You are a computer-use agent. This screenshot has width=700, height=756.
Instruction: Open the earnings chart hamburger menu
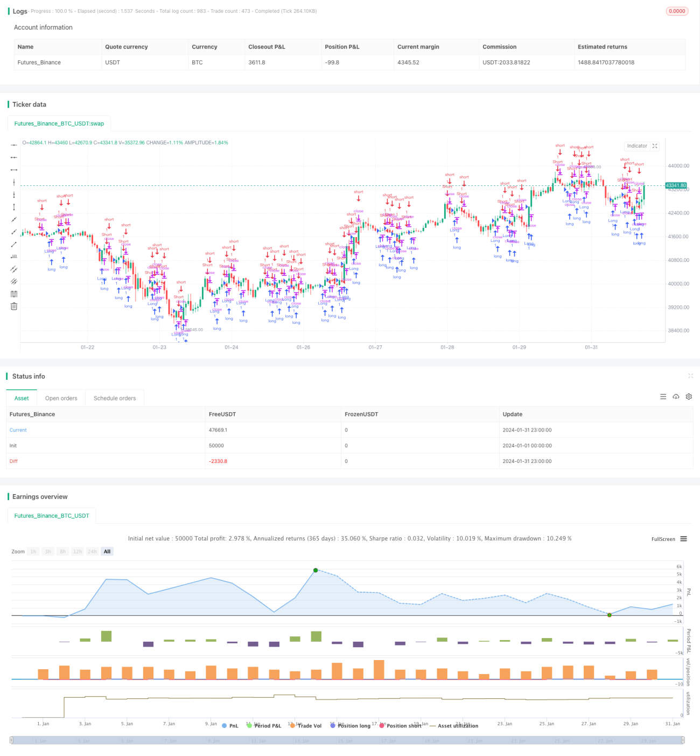pos(683,539)
